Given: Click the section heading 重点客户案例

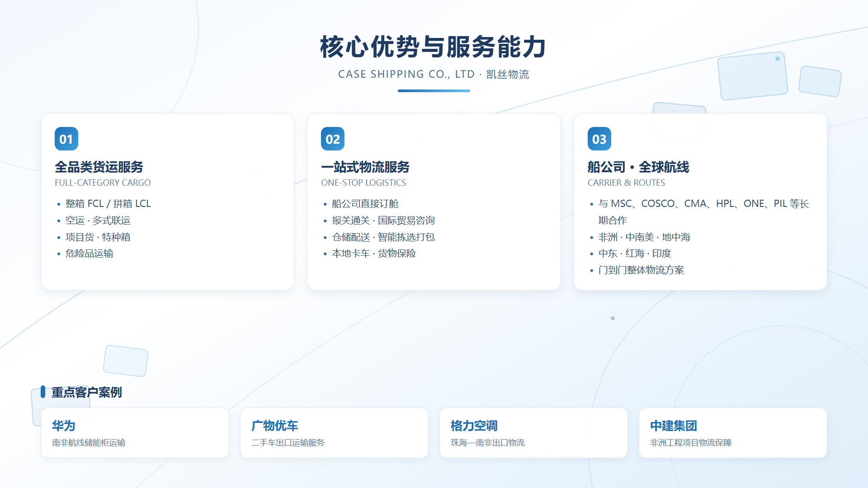Looking at the screenshot, I should click(x=87, y=392).
